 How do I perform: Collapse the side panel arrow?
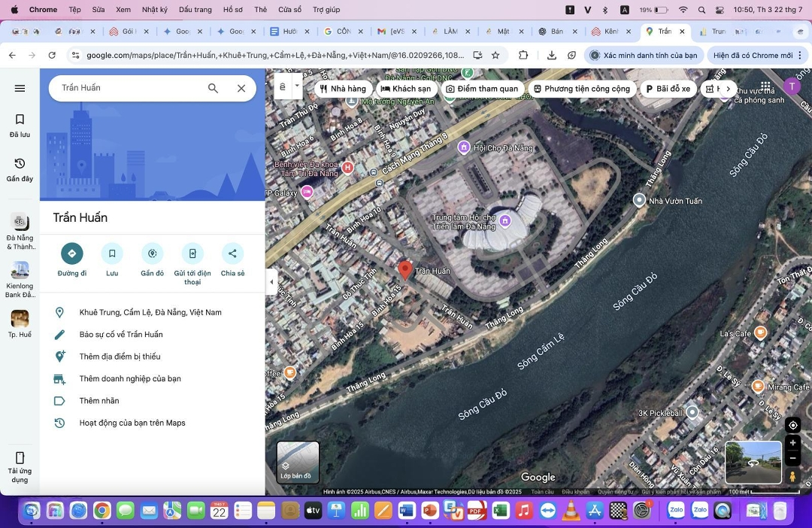[x=271, y=282]
